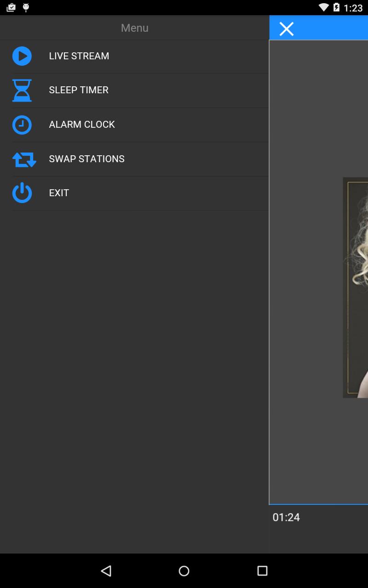Tap the Sleep Timer hourglass icon
The height and width of the screenshot is (588, 368).
pyautogui.click(x=22, y=90)
